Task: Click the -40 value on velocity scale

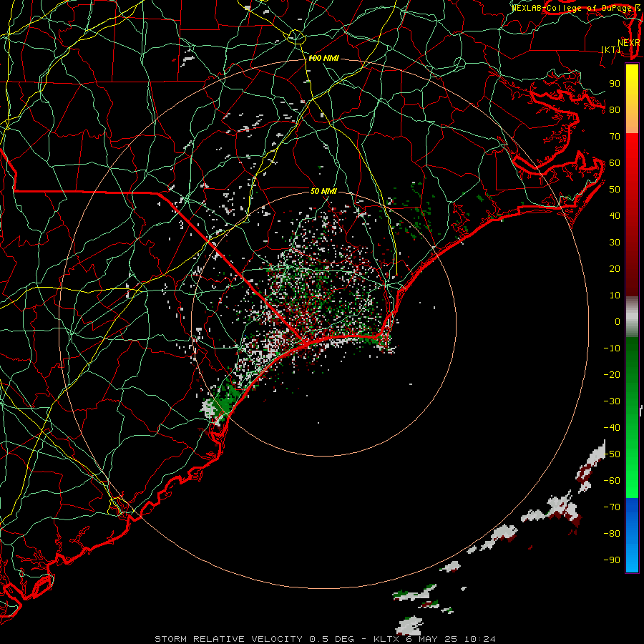Action: 612,428
